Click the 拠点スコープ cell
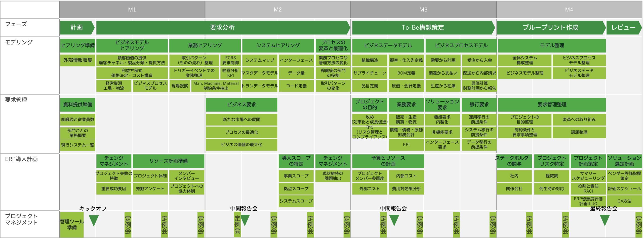The width and height of the screenshot is (644, 239). (296, 189)
